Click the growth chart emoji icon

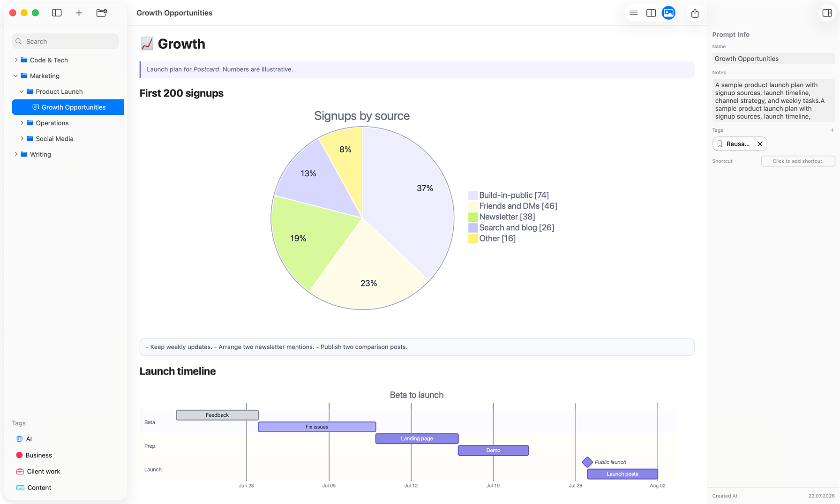pyautogui.click(x=147, y=44)
